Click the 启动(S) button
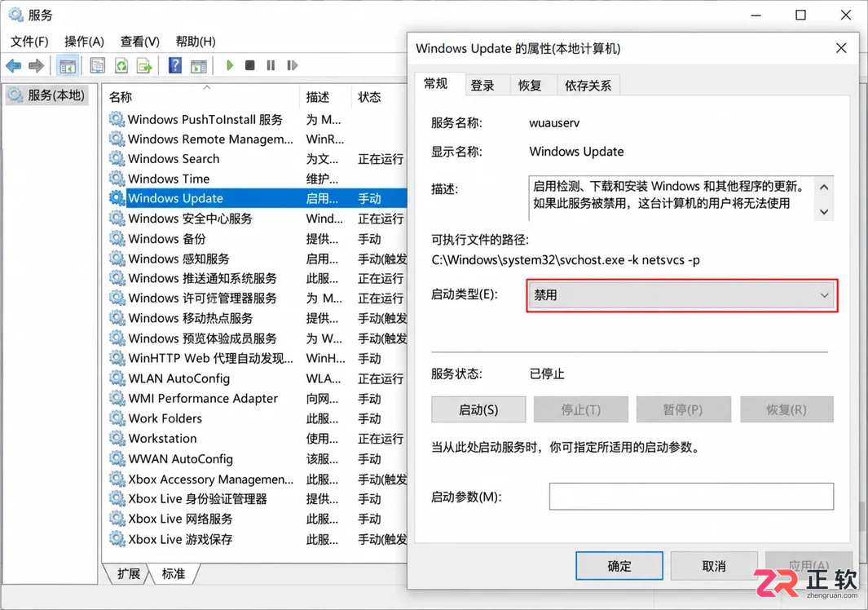Screen dimensions: 868x610 (x=478, y=409)
